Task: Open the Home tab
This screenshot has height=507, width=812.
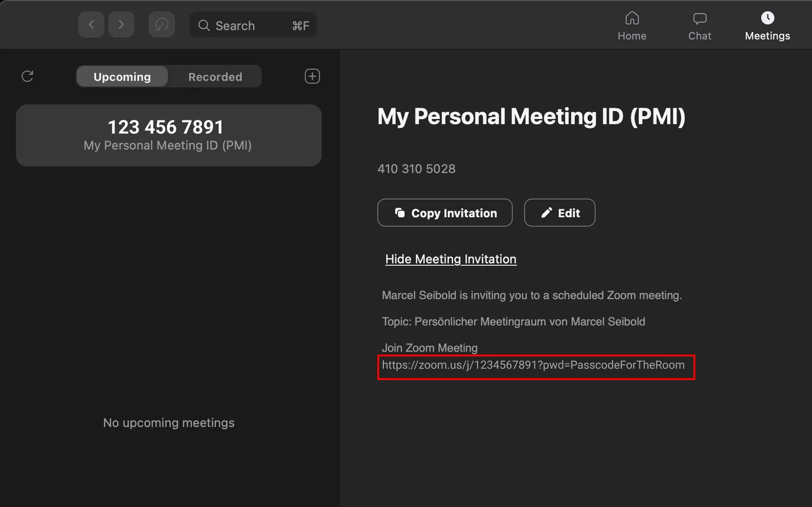Action: click(632, 26)
